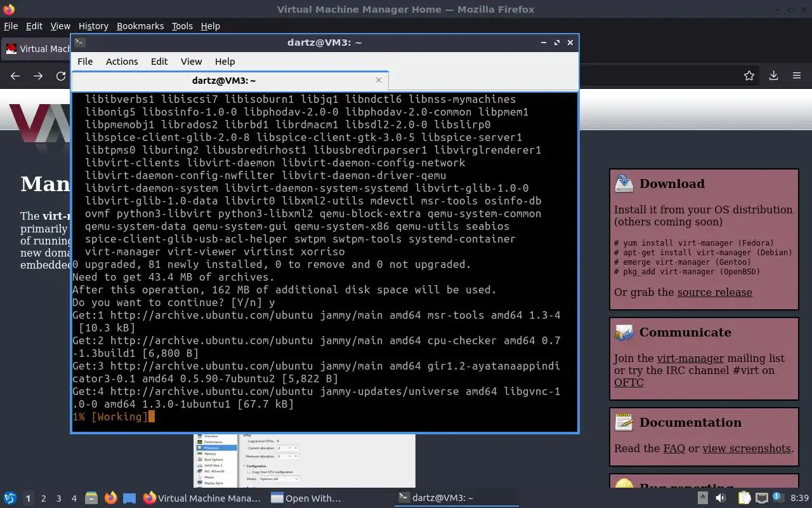Image resolution: width=812 pixels, height=508 pixels.
Task: Open Firefox Edit menu
Action: click(x=34, y=26)
